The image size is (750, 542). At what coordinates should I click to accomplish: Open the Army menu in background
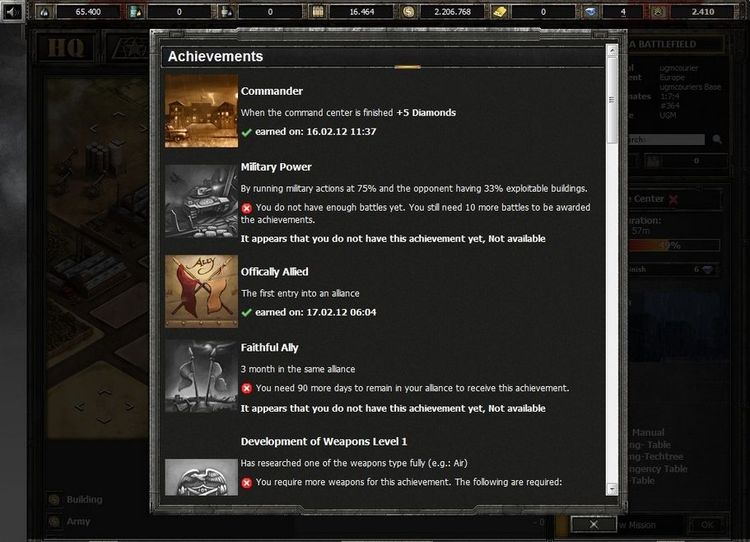(78, 521)
